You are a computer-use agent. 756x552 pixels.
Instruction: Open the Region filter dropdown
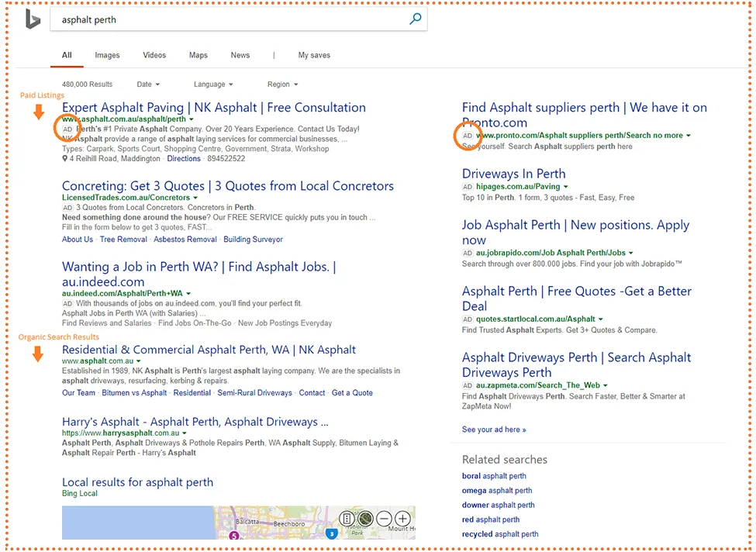[x=282, y=85]
